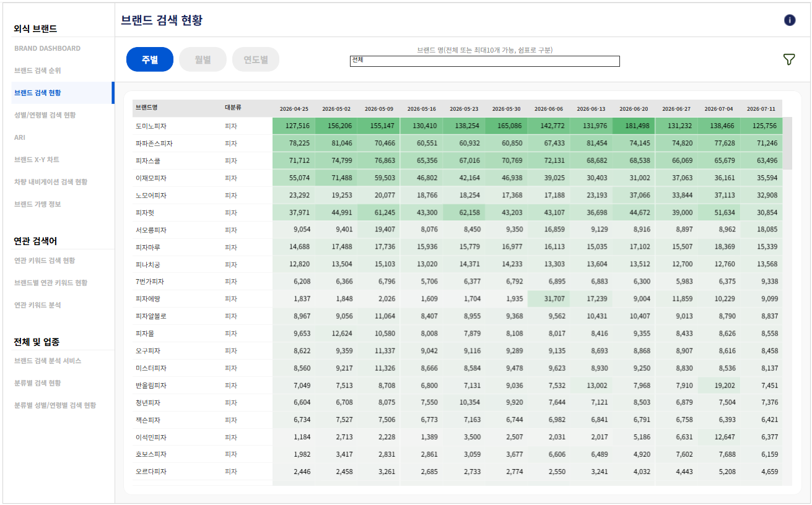Switch to 월별 monthly view

coord(203,59)
